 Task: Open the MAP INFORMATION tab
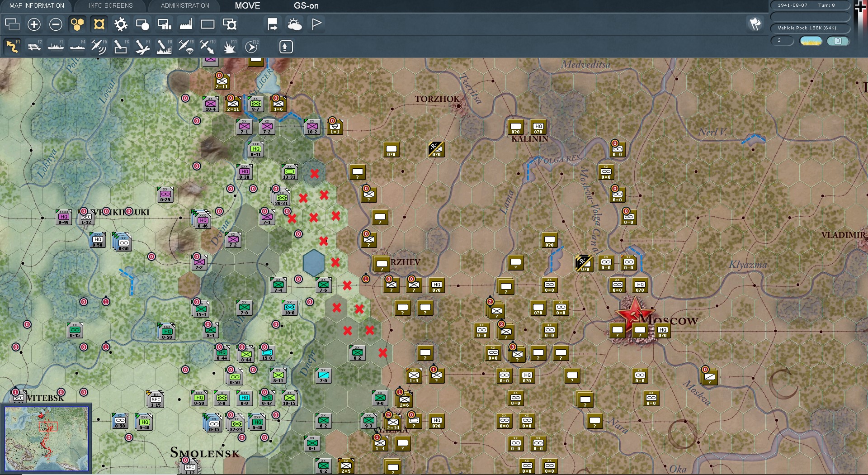coord(37,6)
